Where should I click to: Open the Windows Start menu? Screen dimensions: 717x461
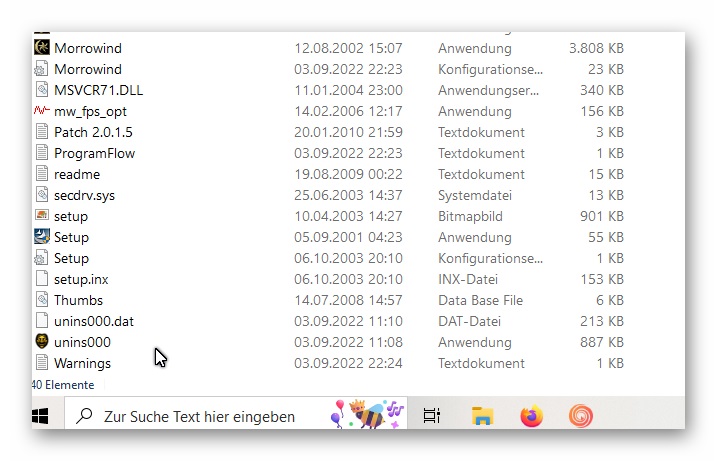click(42, 416)
